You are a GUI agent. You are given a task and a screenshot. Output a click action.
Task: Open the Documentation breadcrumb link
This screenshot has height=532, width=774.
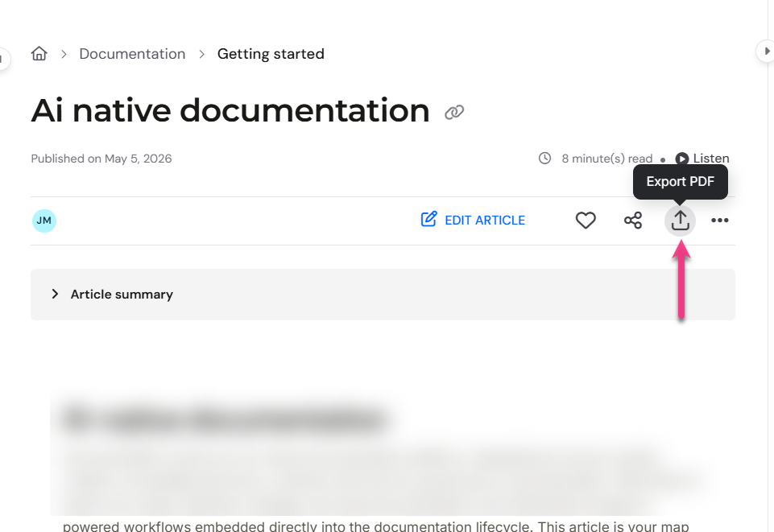tap(132, 54)
